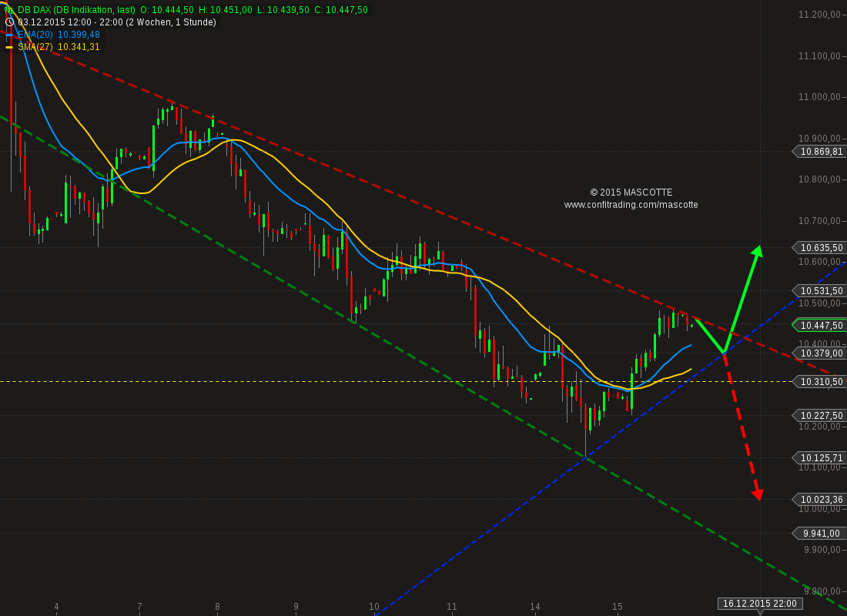Screen dimensions: 847x616
Task: Click the 10.635,50 price level tag
Action: pyautogui.click(x=819, y=248)
